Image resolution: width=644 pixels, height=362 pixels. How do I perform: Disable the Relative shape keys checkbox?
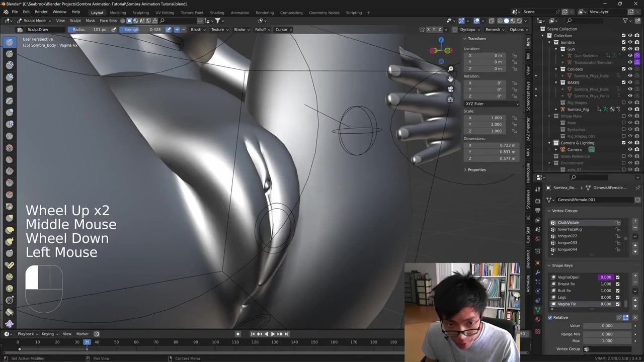[x=550, y=317]
